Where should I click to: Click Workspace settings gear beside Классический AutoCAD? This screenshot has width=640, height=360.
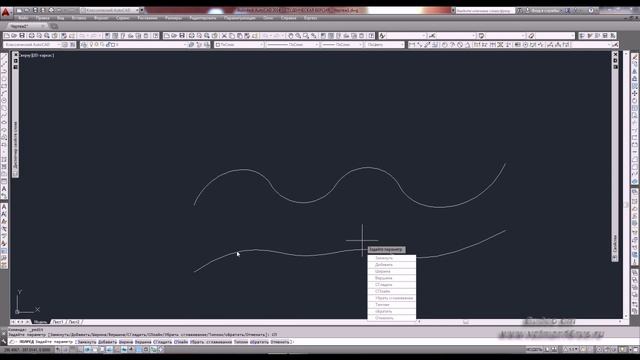[65, 44]
